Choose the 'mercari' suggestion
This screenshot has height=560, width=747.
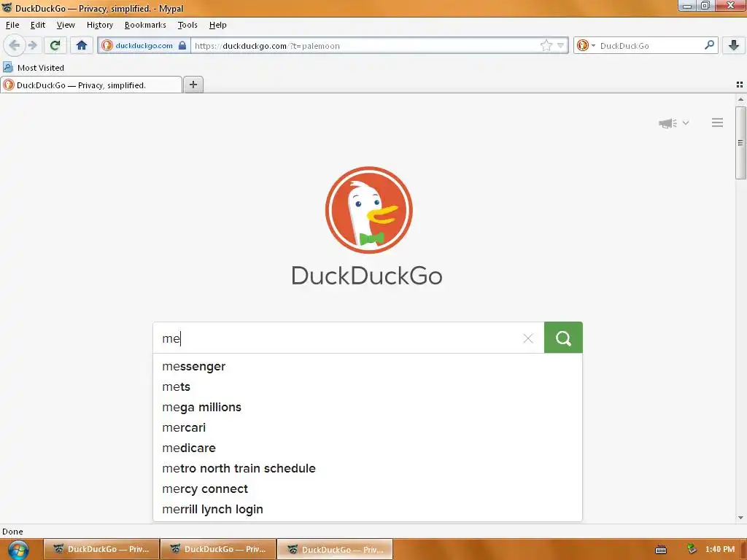368,427
